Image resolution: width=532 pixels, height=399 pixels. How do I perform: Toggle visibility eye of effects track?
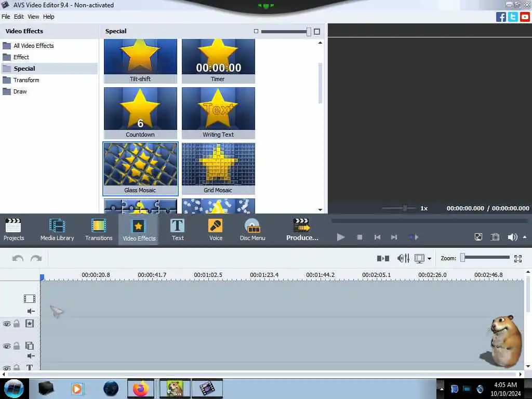(x=7, y=324)
